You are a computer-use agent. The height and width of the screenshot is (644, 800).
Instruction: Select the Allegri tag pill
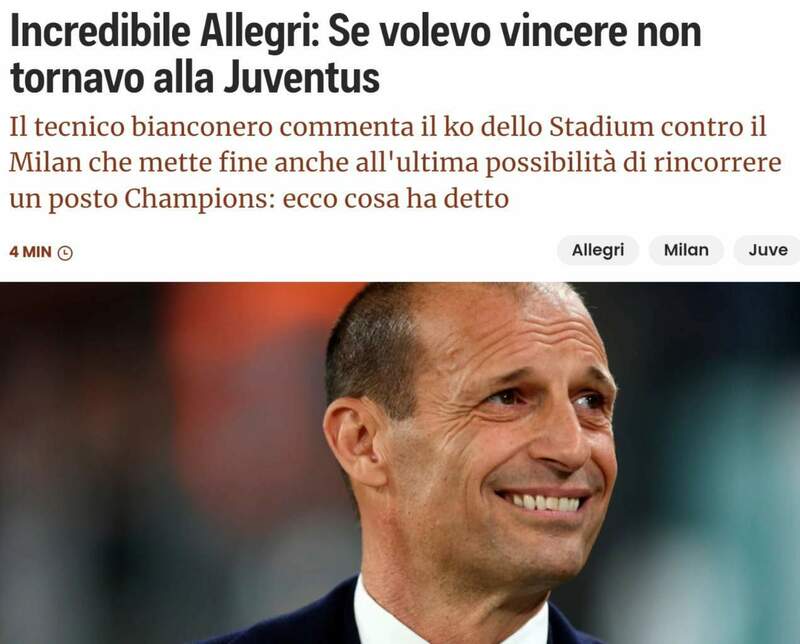point(597,250)
